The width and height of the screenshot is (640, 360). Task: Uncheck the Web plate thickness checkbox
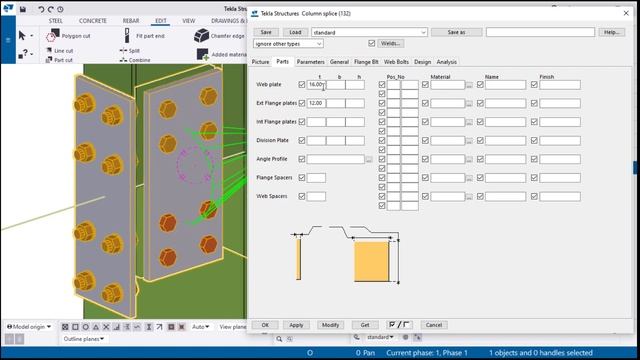coord(302,84)
